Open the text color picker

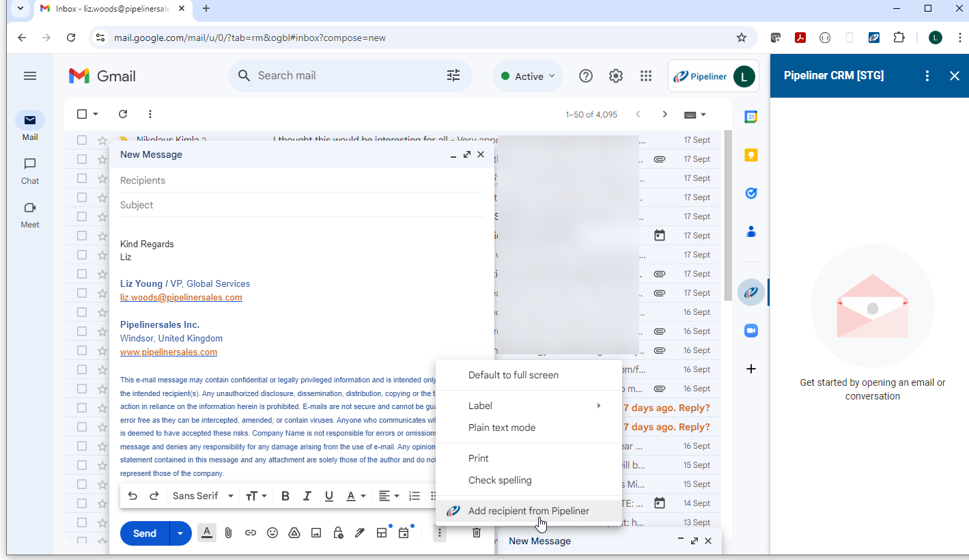(355, 496)
